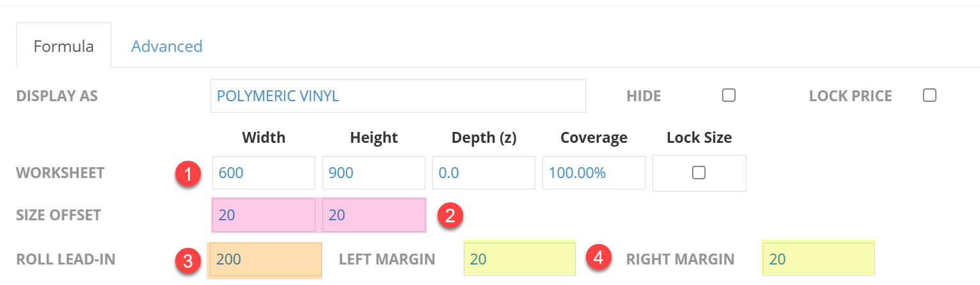Viewport: 980px width, 285px height.
Task: Edit the Display As field POLYMERIC VINYL
Action: pyautogui.click(x=398, y=96)
